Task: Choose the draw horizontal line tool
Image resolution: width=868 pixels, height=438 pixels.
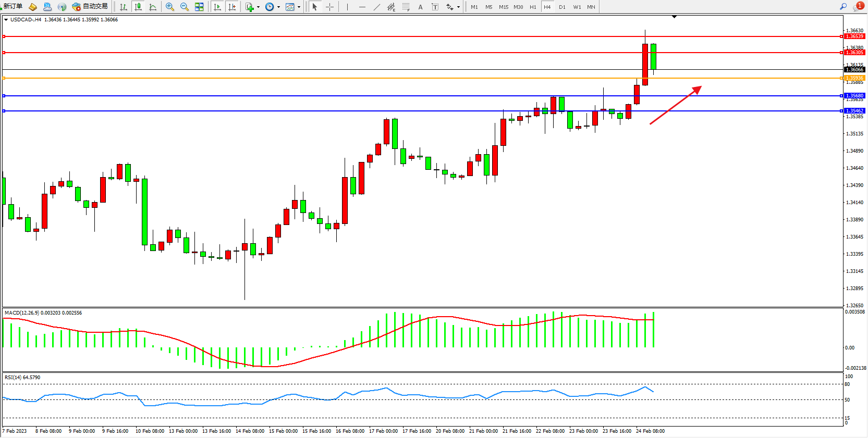Action: click(362, 7)
